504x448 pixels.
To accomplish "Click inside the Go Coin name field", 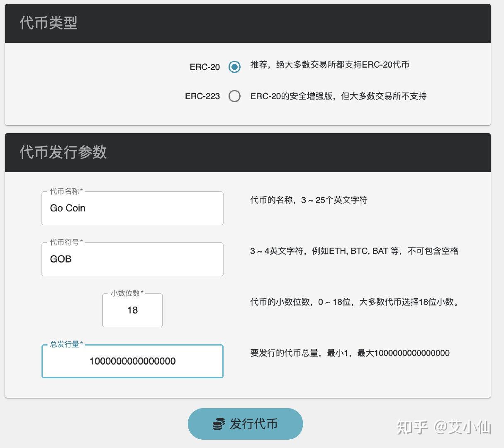I will (x=132, y=208).
